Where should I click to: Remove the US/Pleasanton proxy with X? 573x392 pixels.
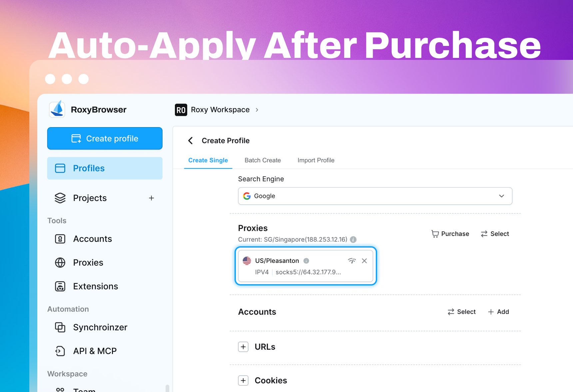tap(364, 261)
